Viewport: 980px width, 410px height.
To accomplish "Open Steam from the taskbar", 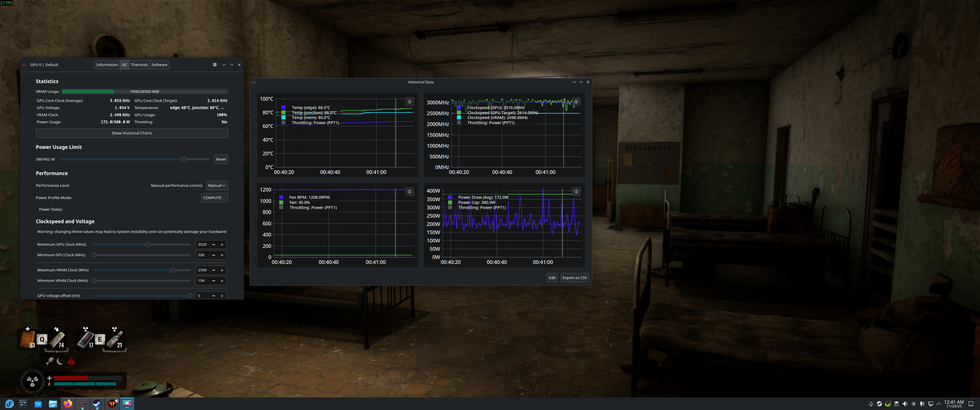I will pyautogui.click(x=97, y=403).
